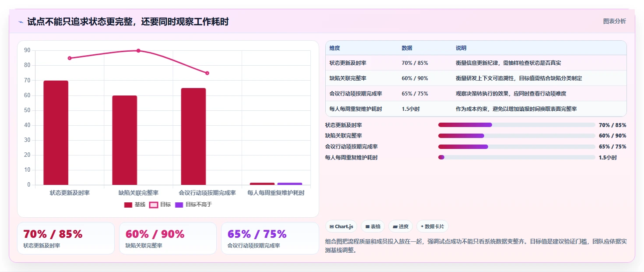Click the 状态更新及时率 progress row label

tap(344, 125)
